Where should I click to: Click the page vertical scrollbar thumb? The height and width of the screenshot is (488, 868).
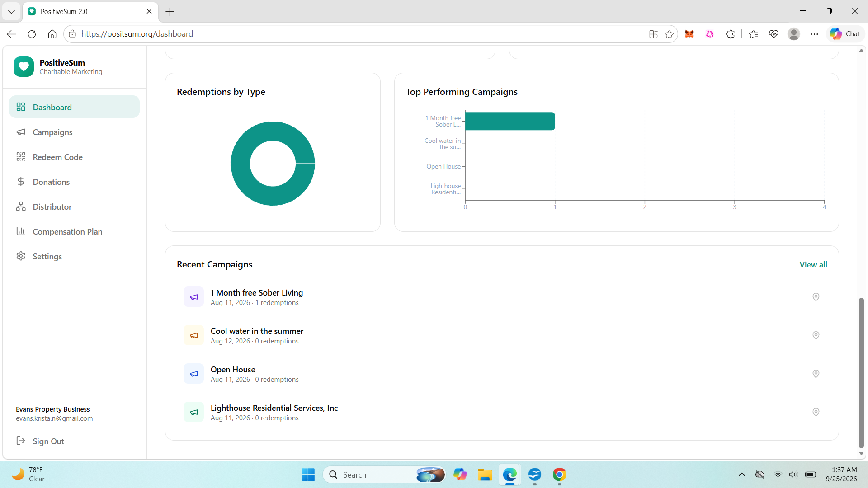[861, 373]
